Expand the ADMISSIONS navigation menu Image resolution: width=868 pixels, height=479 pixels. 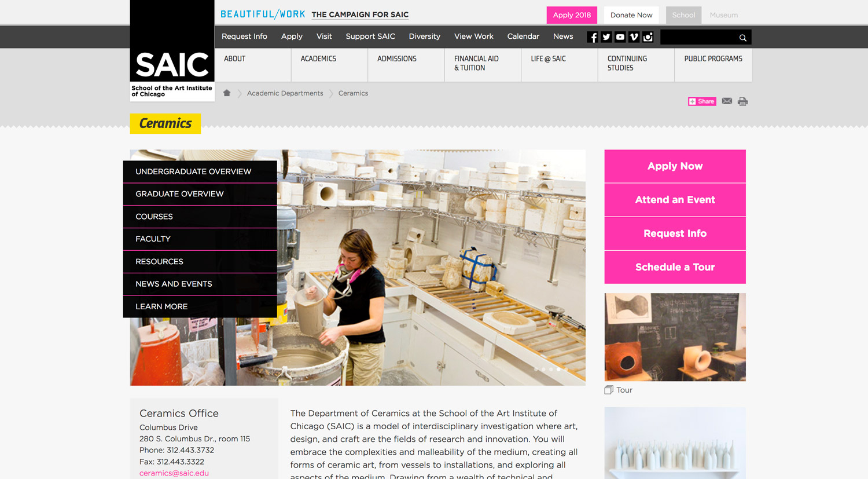pyautogui.click(x=397, y=58)
